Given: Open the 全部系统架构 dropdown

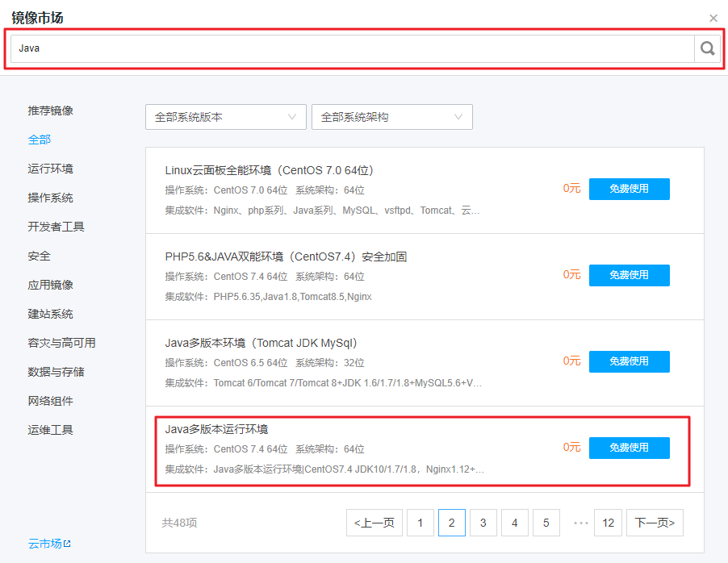Looking at the screenshot, I should 392,117.
